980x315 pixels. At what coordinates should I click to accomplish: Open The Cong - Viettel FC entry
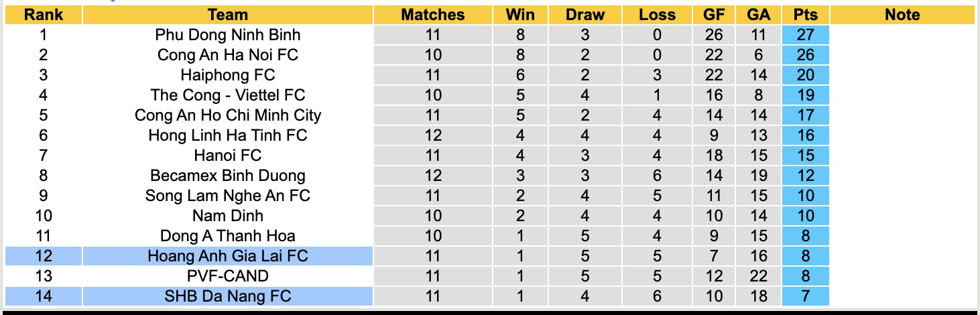click(x=227, y=95)
